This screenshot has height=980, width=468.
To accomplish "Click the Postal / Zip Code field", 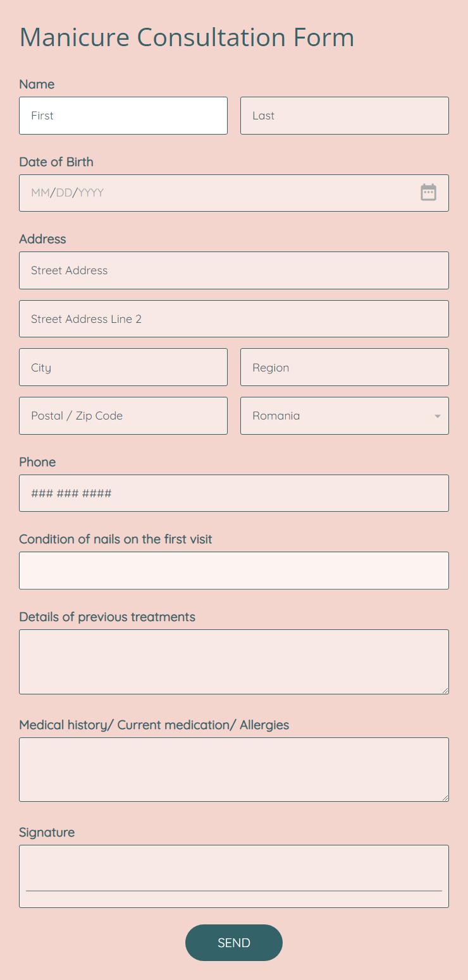I will [x=123, y=416].
